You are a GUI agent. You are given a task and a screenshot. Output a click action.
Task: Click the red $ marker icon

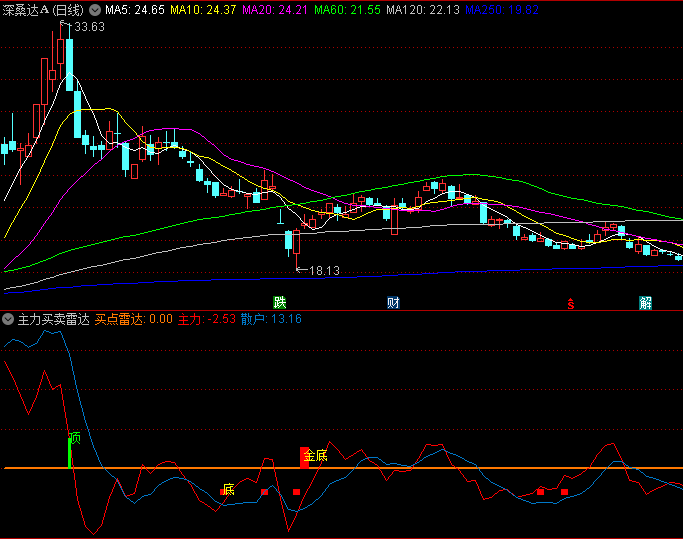[570, 303]
